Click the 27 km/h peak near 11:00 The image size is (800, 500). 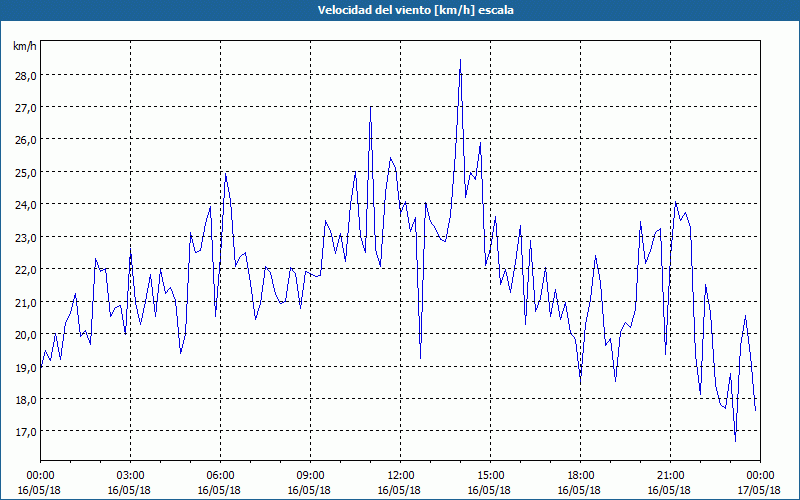[370, 107]
